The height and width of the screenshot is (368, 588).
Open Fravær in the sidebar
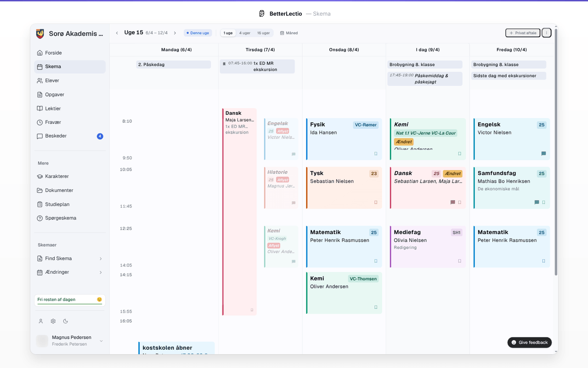[70, 122]
